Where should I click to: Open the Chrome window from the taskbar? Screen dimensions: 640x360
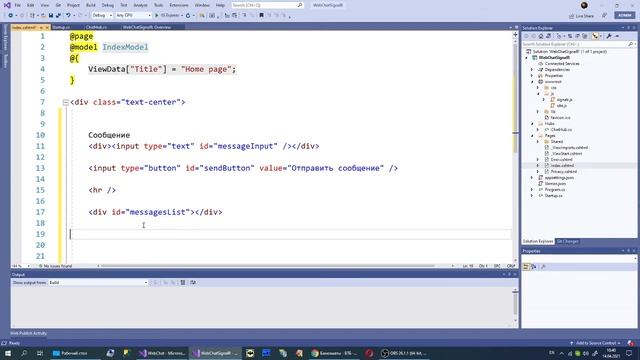coord(333,353)
